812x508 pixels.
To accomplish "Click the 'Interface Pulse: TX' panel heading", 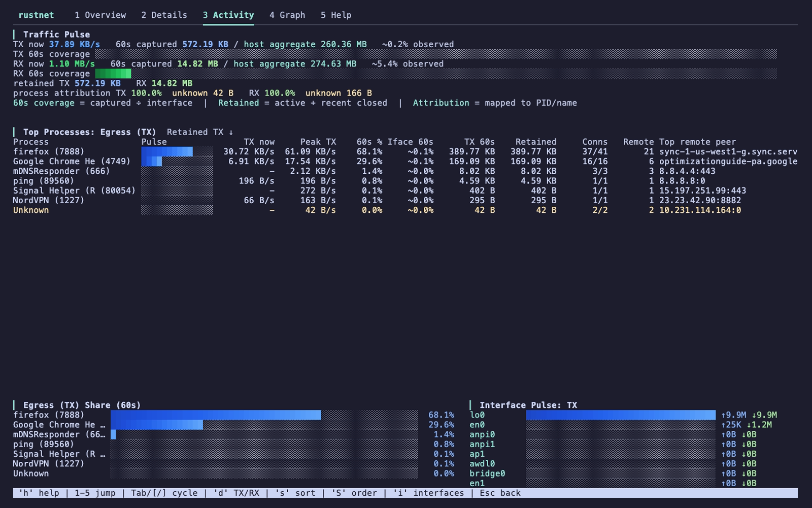I will coord(528,405).
